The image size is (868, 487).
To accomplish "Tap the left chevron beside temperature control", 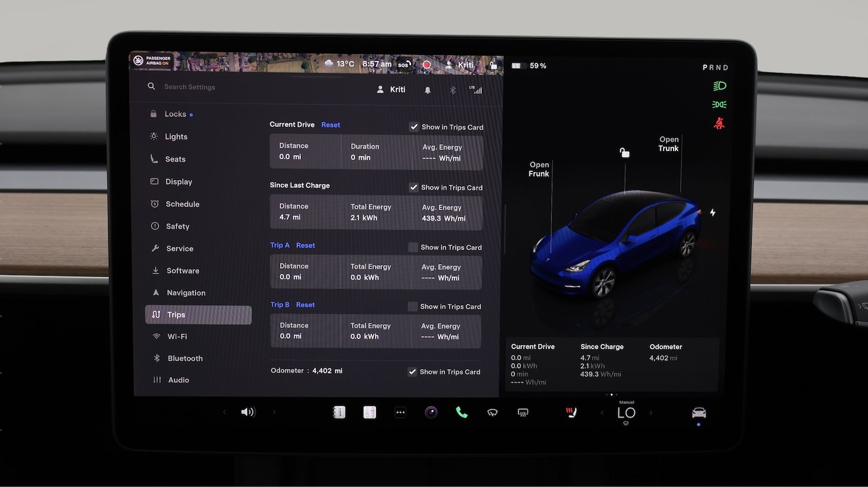I will tap(602, 413).
